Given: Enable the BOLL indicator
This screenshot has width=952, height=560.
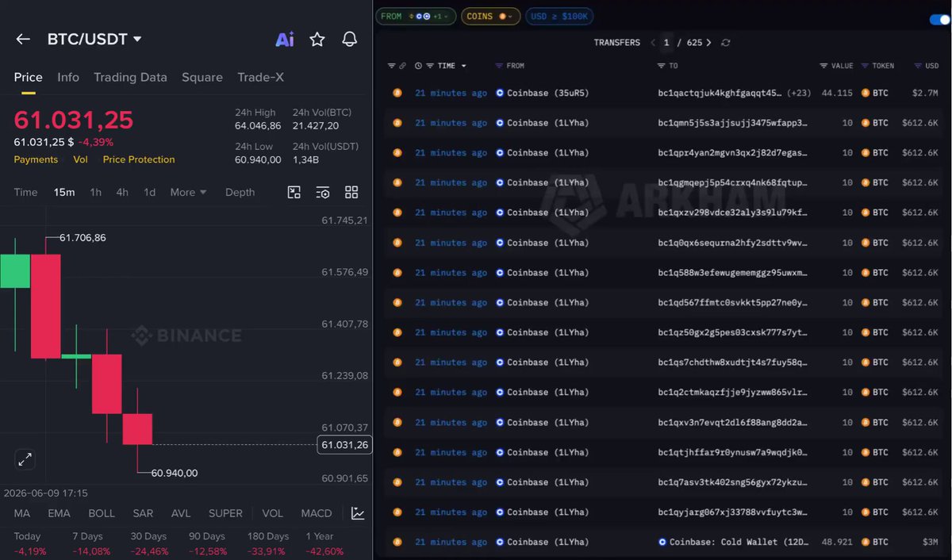Looking at the screenshot, I should pyautogui.click(x=102, y=513).
